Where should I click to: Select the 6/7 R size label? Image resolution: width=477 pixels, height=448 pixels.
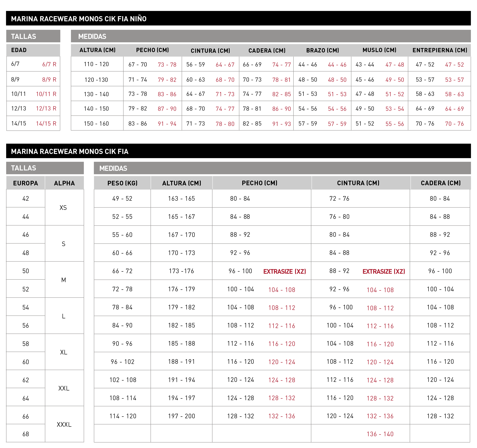[x=49, y=64]
